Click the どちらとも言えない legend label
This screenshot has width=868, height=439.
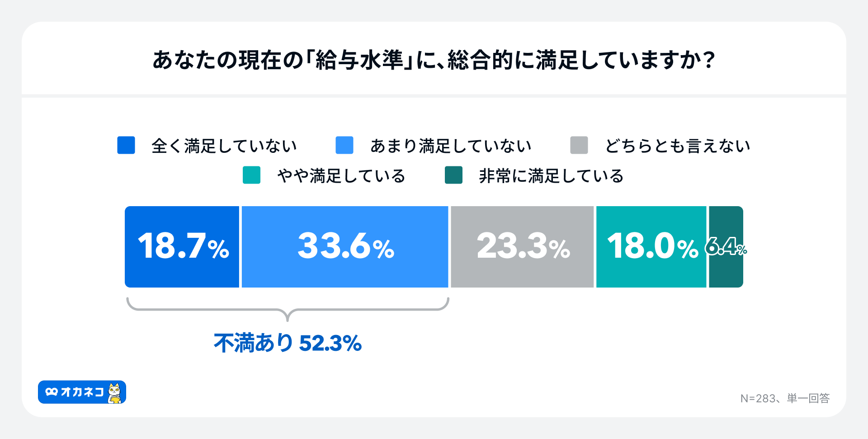(678, 146)
